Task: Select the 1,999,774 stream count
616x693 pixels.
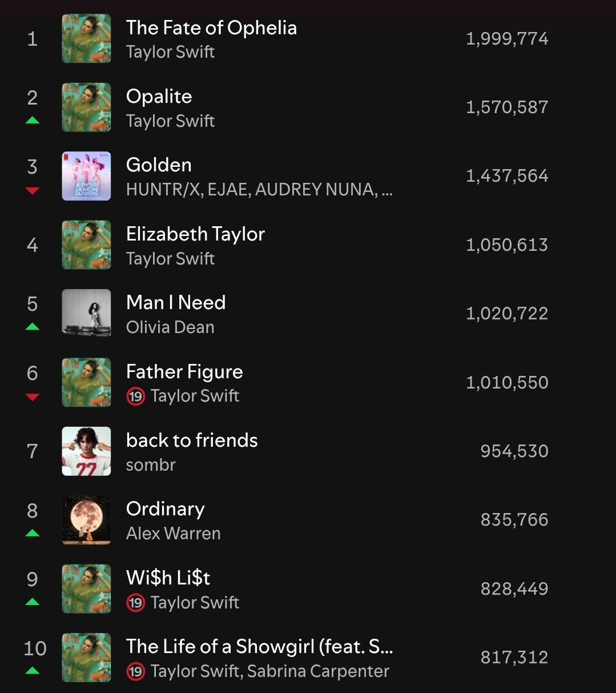Action: 507,39
